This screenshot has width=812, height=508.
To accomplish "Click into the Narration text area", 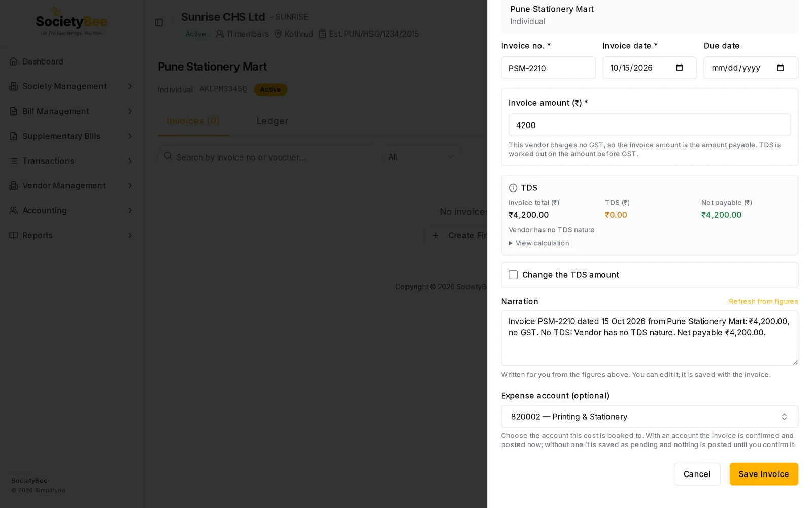I will [650, 338].
